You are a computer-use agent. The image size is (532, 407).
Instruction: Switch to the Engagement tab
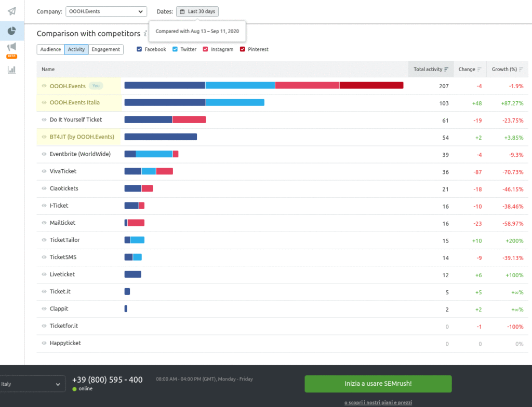pos(106,49)
